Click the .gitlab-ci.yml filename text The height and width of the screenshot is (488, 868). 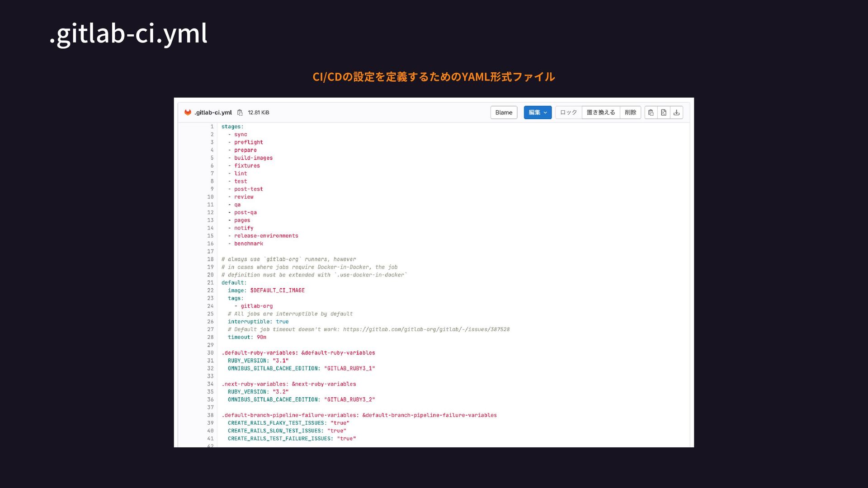(213, 113)
